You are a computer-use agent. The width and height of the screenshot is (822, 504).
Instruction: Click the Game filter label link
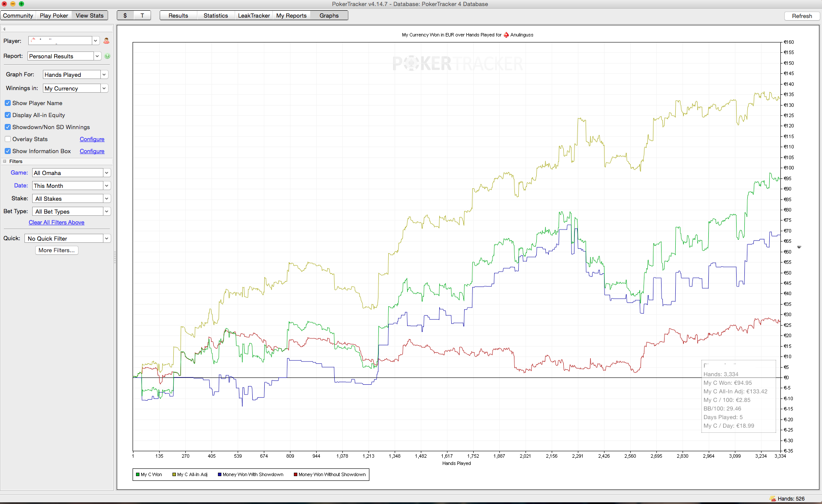point(19,172)
